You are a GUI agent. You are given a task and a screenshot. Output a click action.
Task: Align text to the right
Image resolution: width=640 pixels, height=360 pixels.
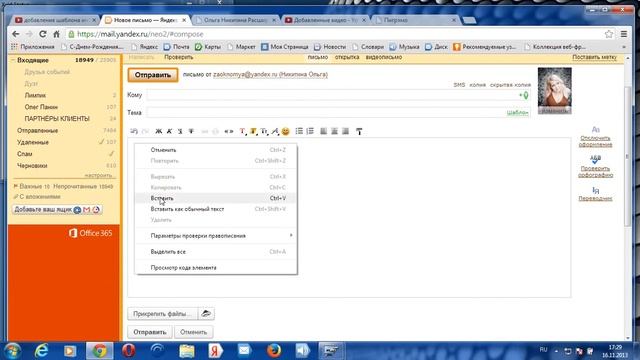345,131
